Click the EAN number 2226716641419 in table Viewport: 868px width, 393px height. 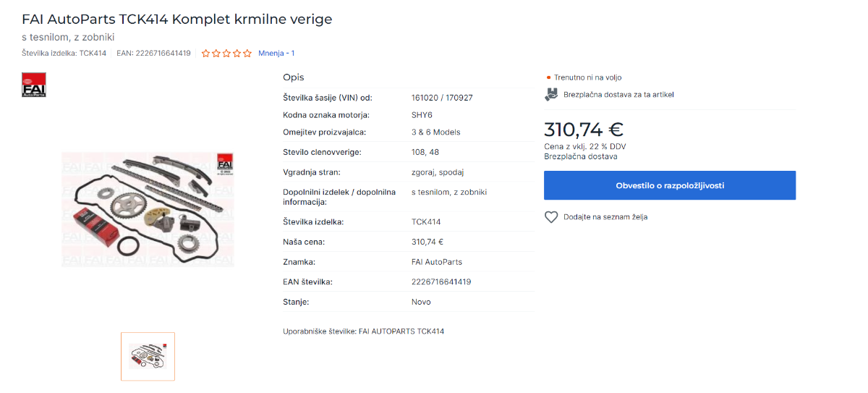coord(441,282)
